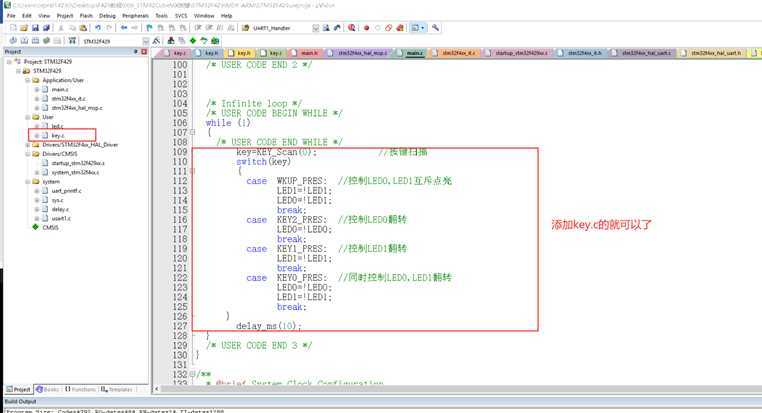Save the current file via toolbar
Viewport: 762px width, 413px height.
(35, 28)
